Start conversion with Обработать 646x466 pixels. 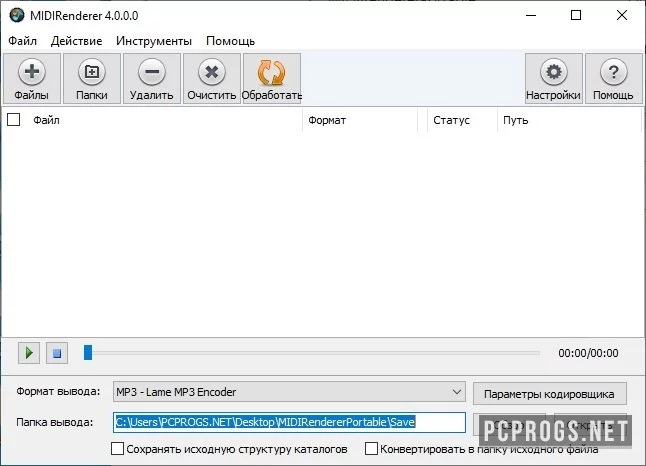coord(272,79)
